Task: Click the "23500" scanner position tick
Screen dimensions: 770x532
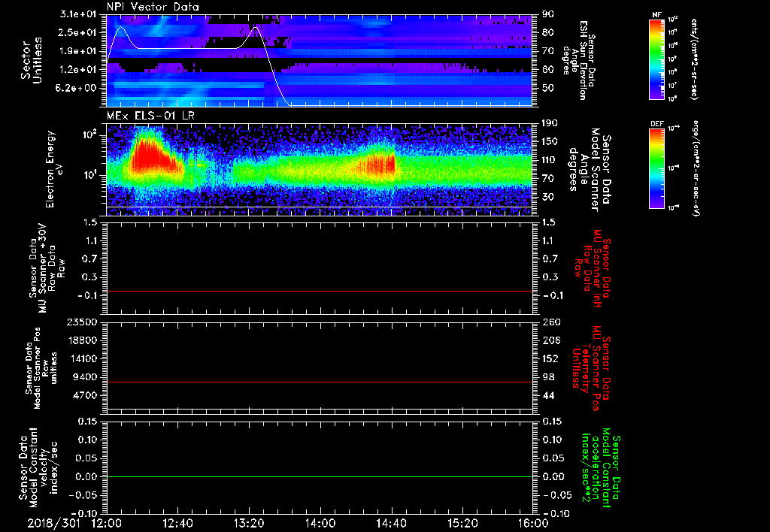Action: click(81, 322)
